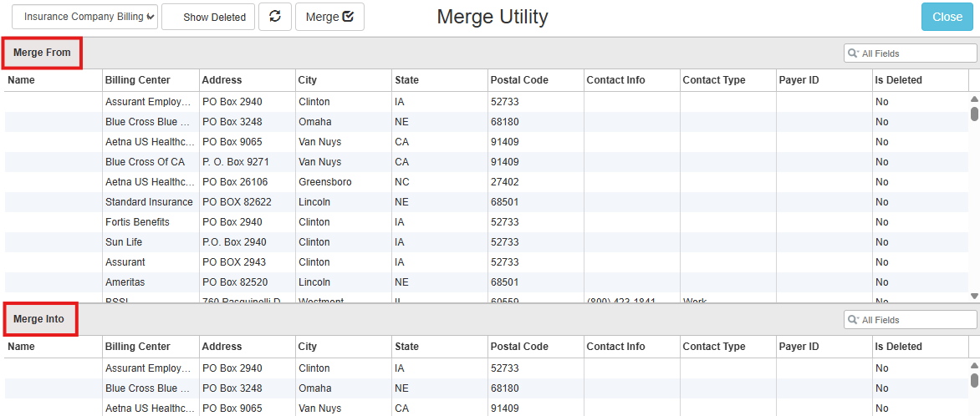The image size is (980, 416).
Task: Sort Merge From table by Billing Center column
Action: coord(151,80)
